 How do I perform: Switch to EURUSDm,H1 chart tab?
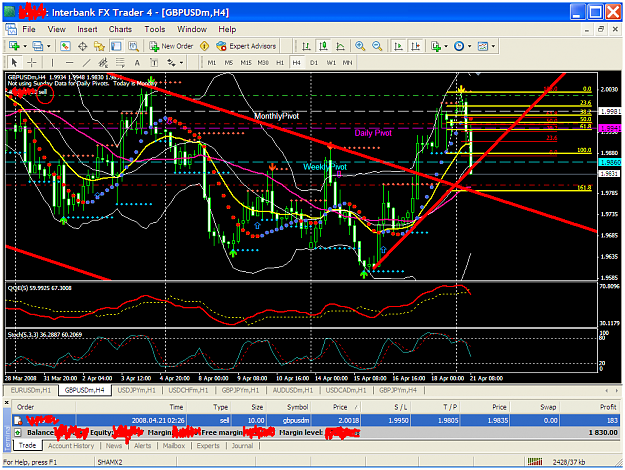[x=31, y=390]
